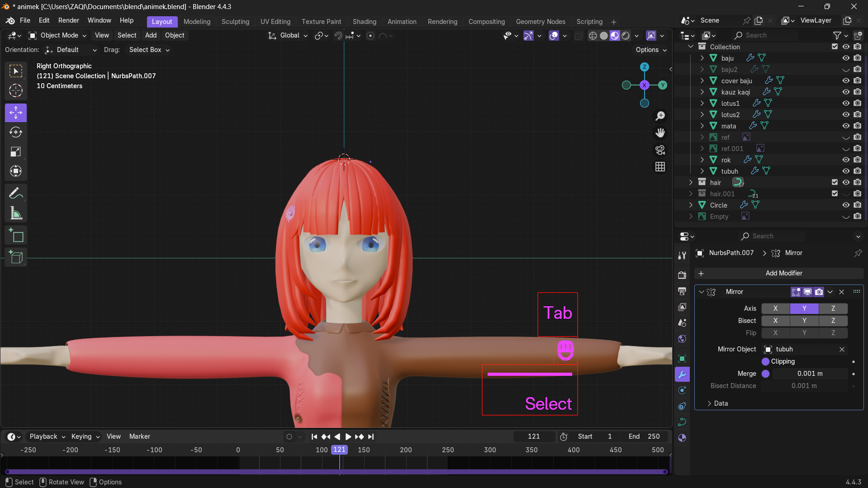This screenshot has height=488, width=868.
Task: Remove the Mirror modifier with its X button
Action: point(841,292)
